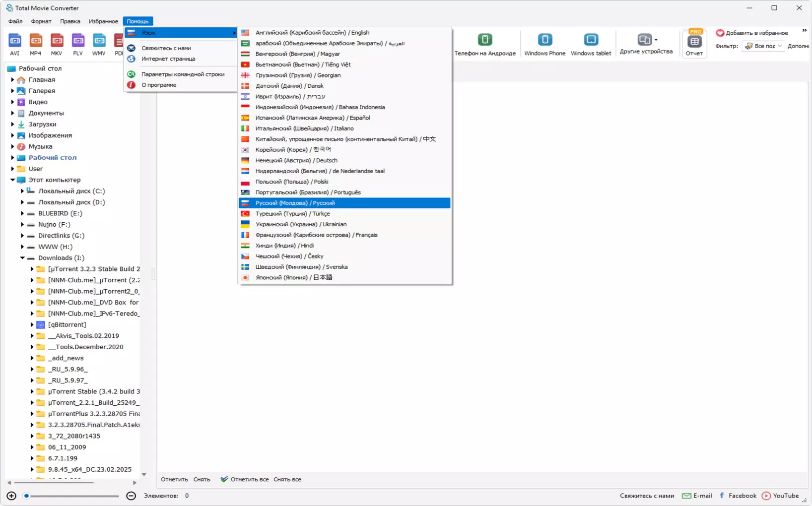Expand the Видео folder node
Image resolution: width=812 pixels, height=506 pixels.
click(x=12, y=102)
